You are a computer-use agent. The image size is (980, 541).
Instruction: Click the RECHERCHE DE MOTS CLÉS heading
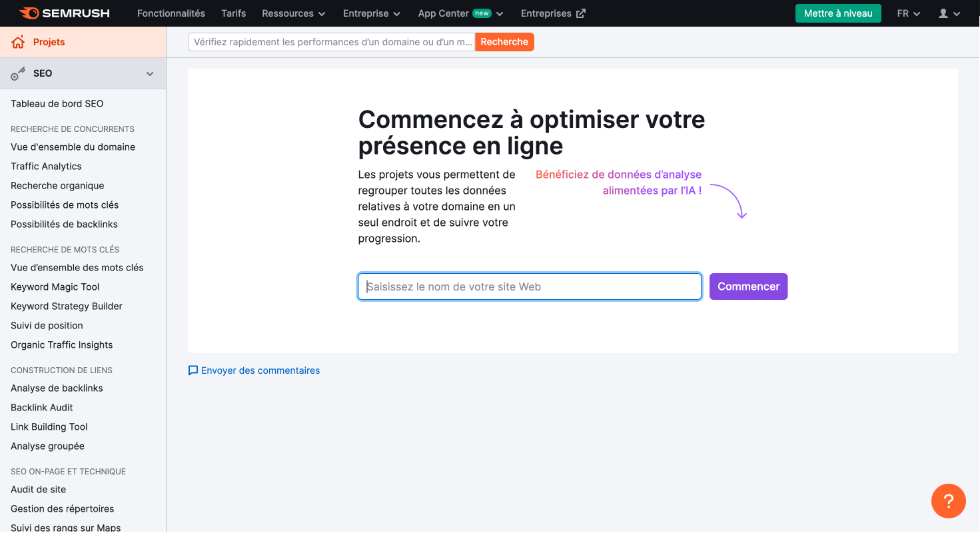tap(65, 250)
